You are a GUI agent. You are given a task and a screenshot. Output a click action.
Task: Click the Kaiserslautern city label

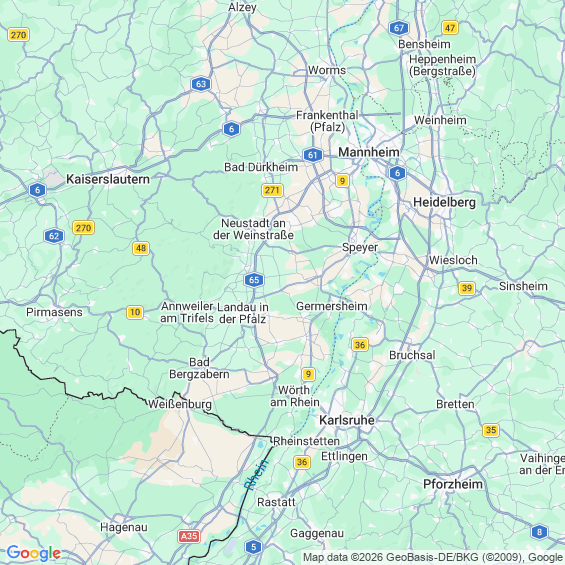pos(108,179)
